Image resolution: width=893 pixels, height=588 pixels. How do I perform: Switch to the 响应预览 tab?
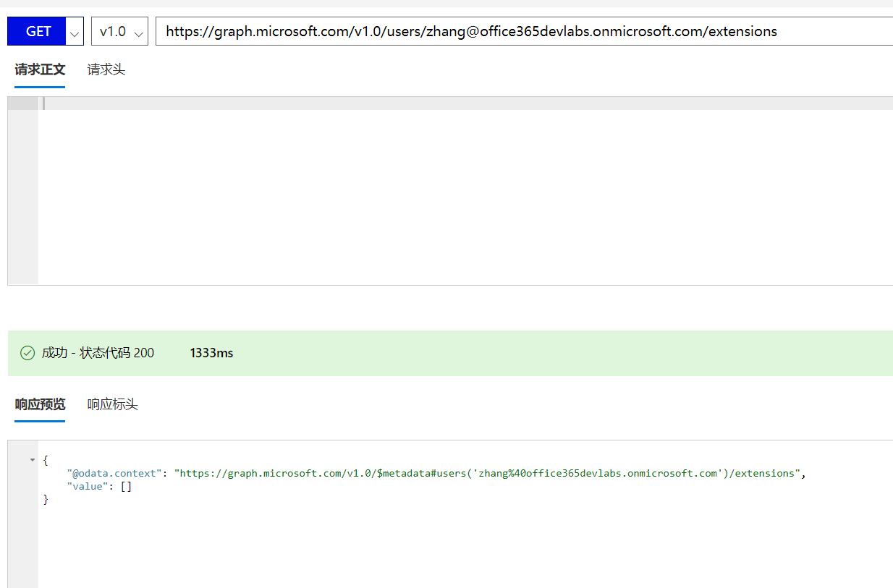[x=40, y=404]
